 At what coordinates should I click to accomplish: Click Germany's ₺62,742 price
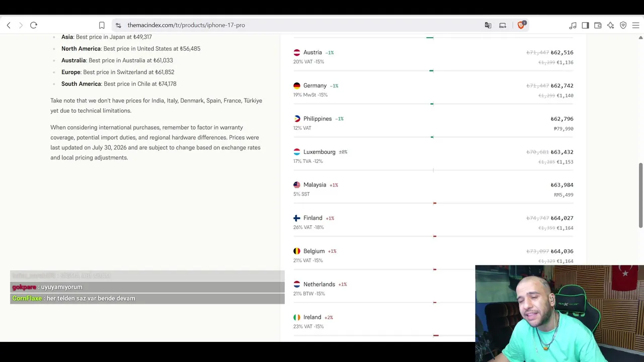(562, 85)
